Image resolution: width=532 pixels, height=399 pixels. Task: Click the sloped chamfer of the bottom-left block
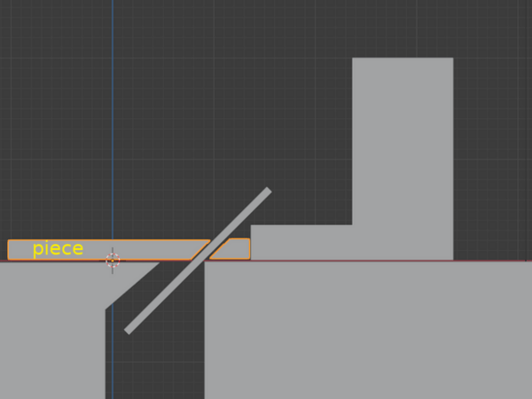[133, 286]
